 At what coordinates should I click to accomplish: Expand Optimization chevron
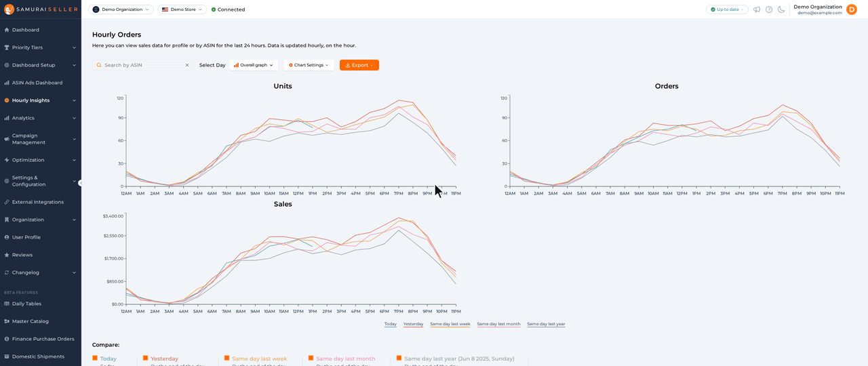(x=74, y=160)
